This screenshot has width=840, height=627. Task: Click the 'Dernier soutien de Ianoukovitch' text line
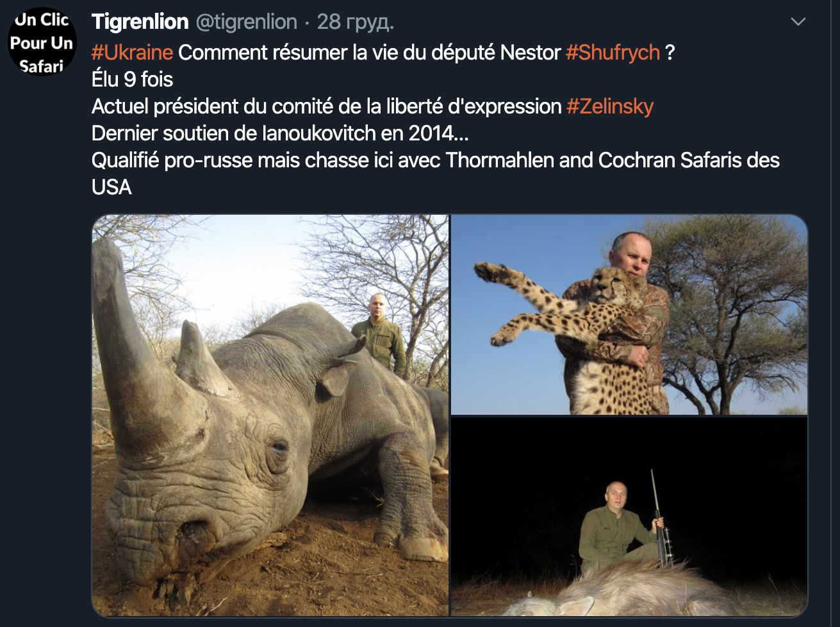[x=281, y=133]
